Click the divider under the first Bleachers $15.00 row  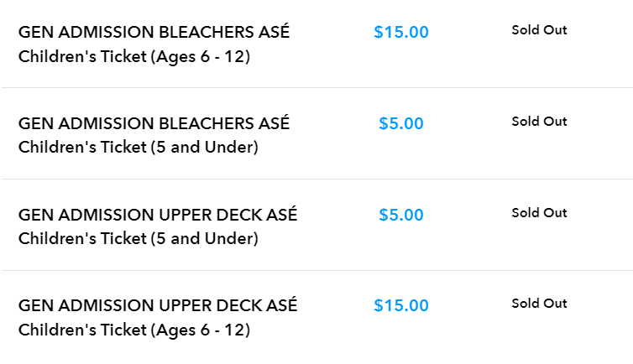(316, 87)
